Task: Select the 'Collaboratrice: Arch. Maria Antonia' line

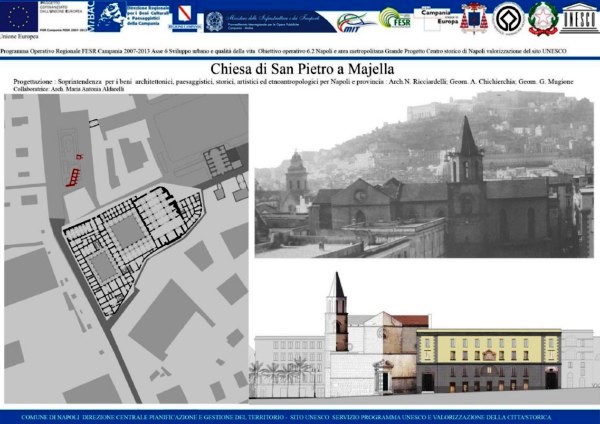Action: [x=68, y=89]
